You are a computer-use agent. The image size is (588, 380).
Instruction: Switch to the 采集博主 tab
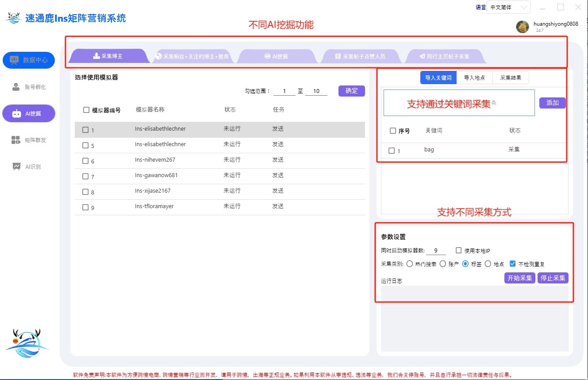(108, 56)
